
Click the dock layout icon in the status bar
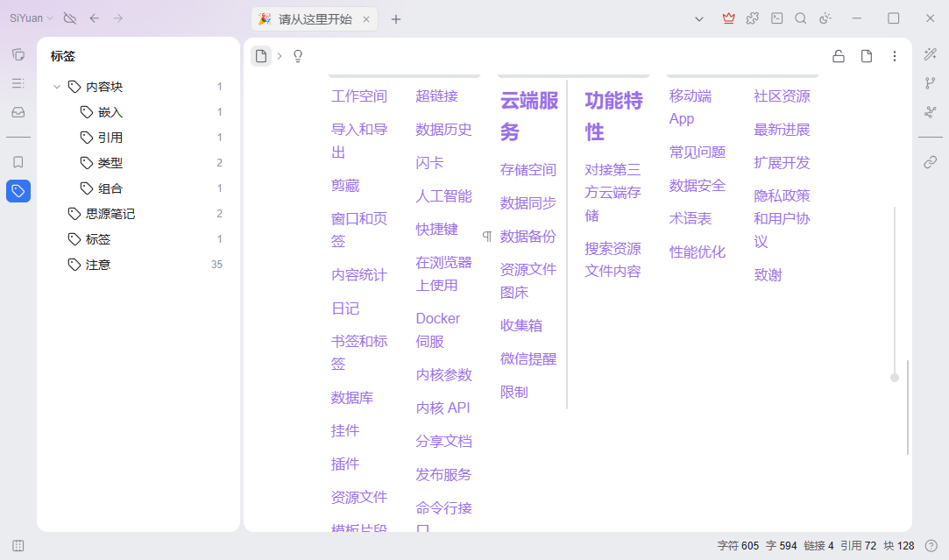(x=18, y=545)
